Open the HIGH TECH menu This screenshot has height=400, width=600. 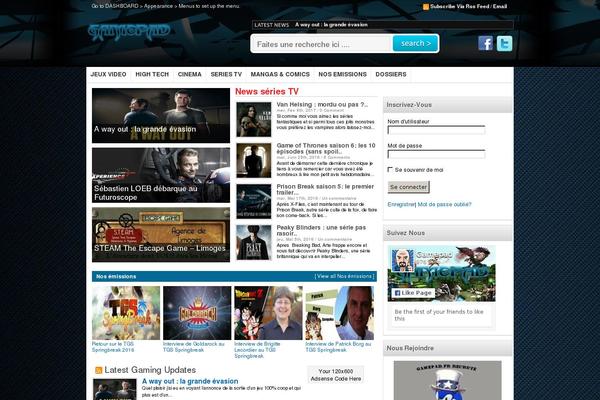152,74
